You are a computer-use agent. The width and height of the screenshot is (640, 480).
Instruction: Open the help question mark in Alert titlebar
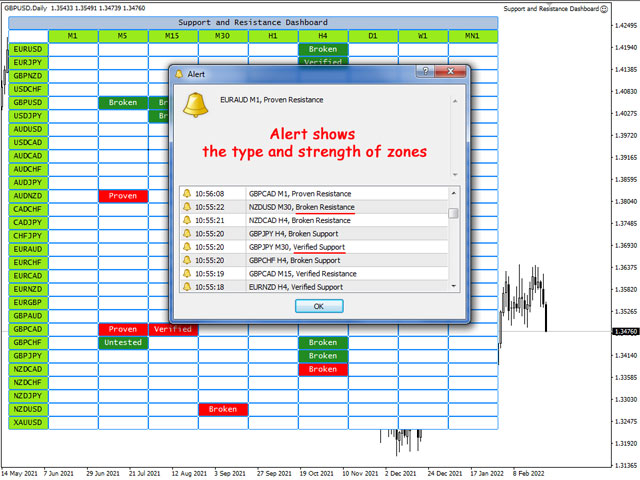(x=425, y=73)
